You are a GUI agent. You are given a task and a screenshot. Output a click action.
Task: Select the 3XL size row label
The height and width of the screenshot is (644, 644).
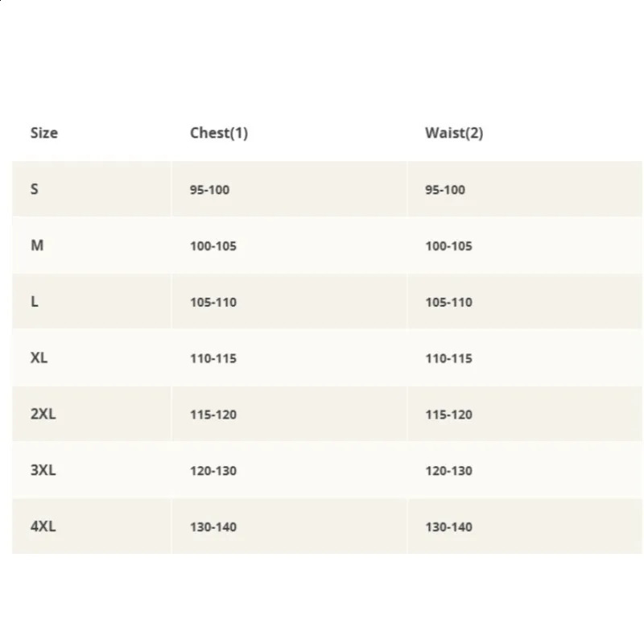tap(43, 471)
